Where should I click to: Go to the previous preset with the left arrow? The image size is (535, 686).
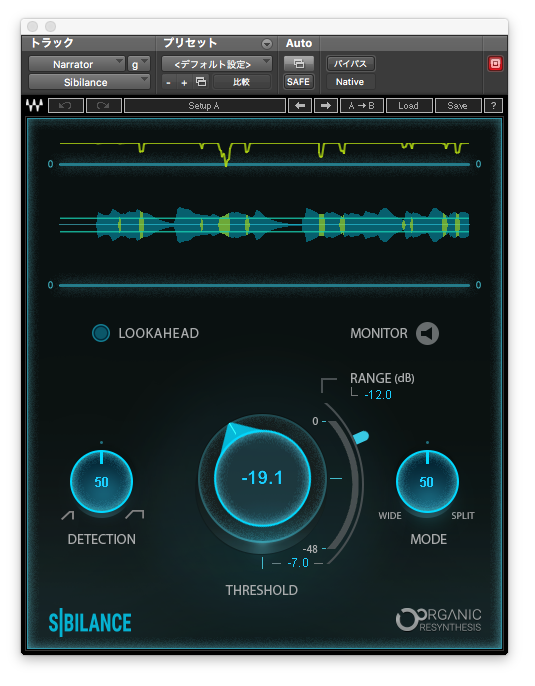click(x=300, y=106)
